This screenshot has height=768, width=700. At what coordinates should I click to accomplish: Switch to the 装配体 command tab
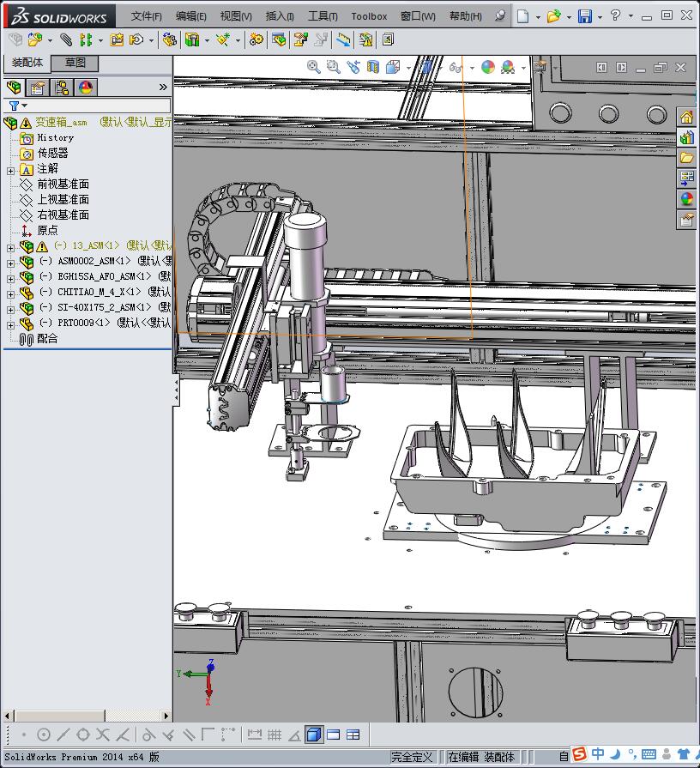[x=27, y=62]
